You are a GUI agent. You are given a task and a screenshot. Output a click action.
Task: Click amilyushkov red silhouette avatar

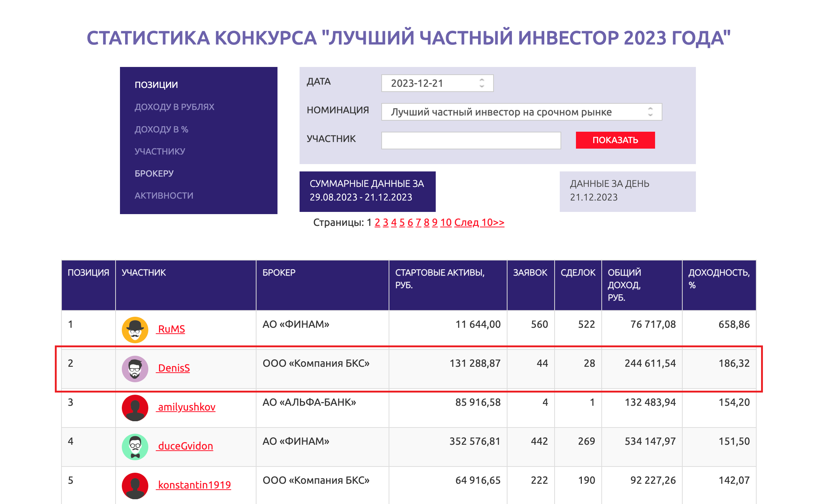pyautogui.click(x=135, y=408)
